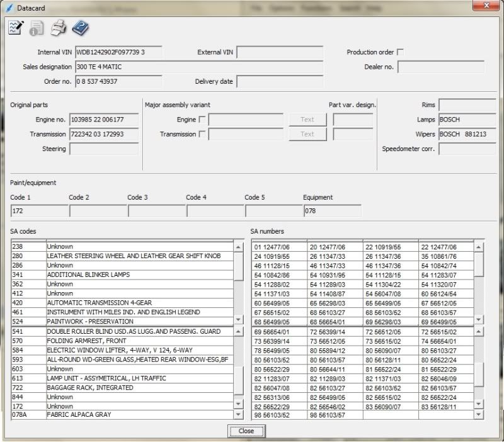Select the Equipment field with 078
504x442 pixels.
click(x=333, y=211)
